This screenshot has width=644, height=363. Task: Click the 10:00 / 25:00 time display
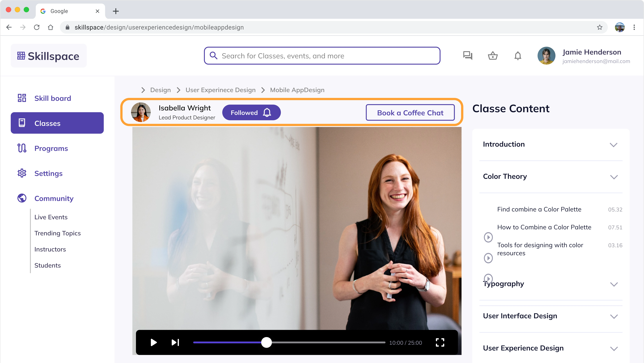(406, 343)
